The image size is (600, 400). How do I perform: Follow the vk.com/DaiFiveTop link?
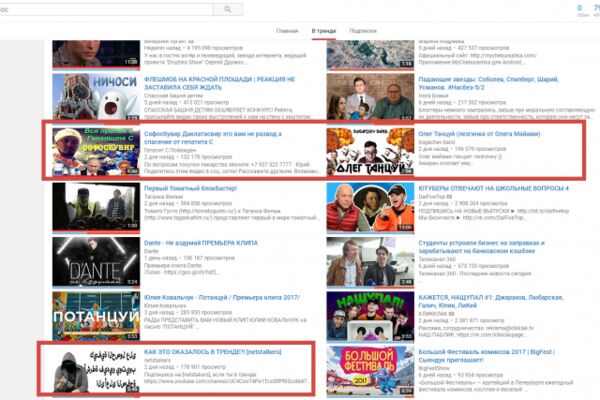pyautogui.click(x=494, y=218)
